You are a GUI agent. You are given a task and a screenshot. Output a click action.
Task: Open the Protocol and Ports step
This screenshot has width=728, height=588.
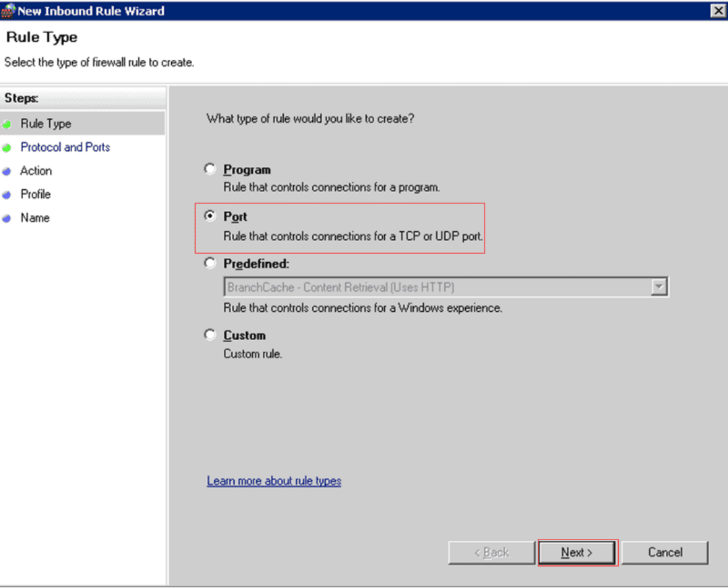[x=65, y=147]
